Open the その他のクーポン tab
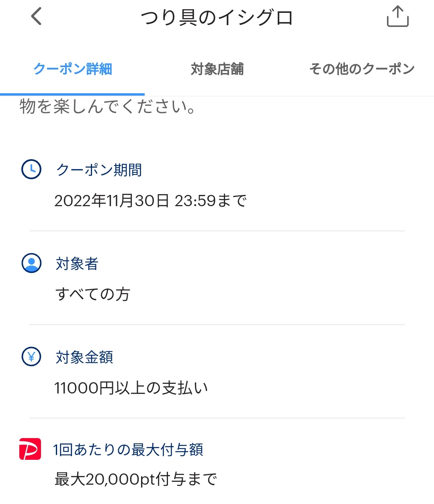Screen dimensions: 434x504 [362, 69]
